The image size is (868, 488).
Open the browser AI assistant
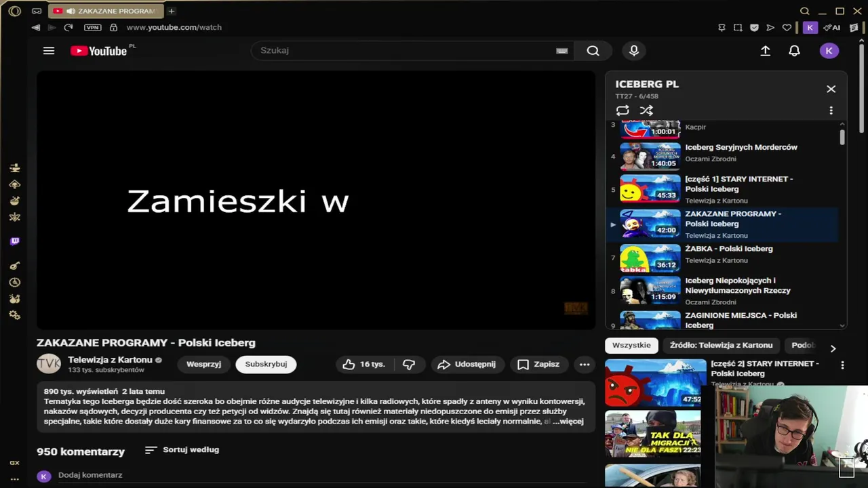[832, 28]
